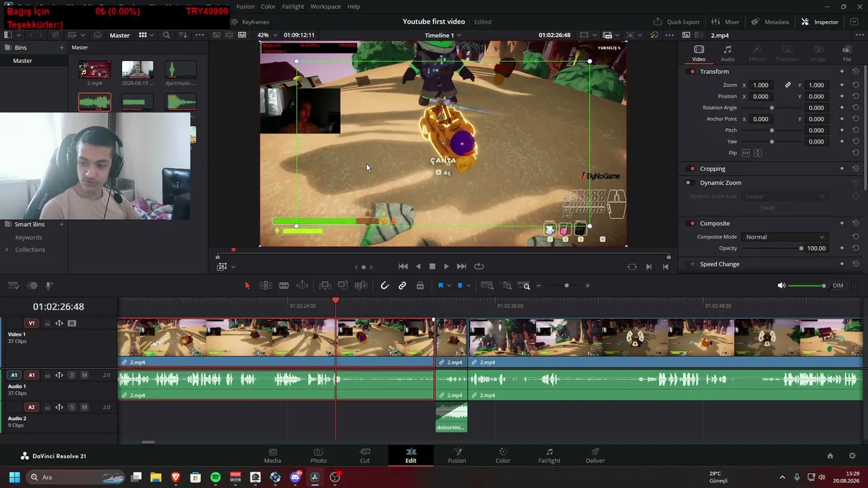
Task: Toggle loop playback in the viewer
Action: coord(479,266)
